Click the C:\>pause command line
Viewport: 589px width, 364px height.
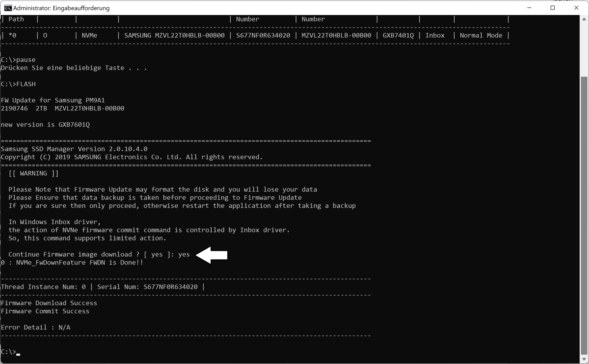pyautogui.click(x=18, y=60)
